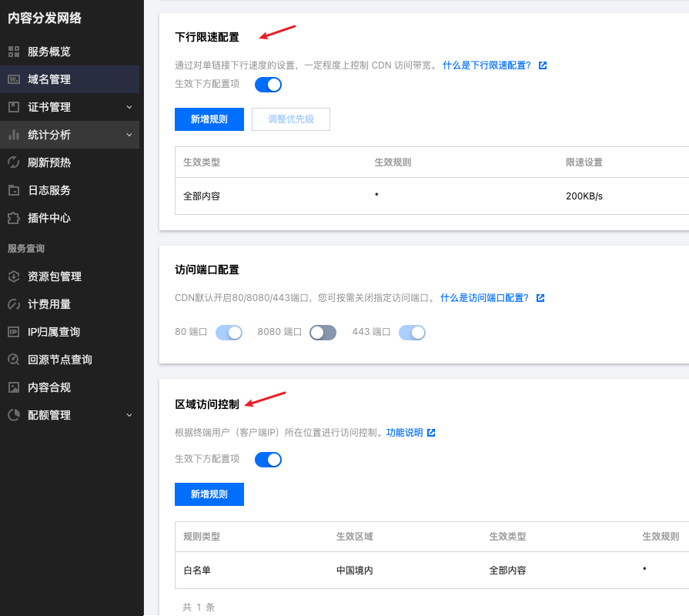
Task: Click the 计费用量 gauge icon
Action: click(14, 304)
